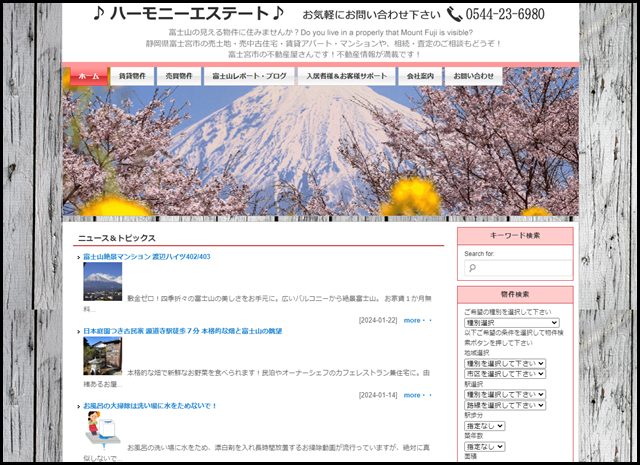Click the ハーモニーエステート site title

[189, 14]
